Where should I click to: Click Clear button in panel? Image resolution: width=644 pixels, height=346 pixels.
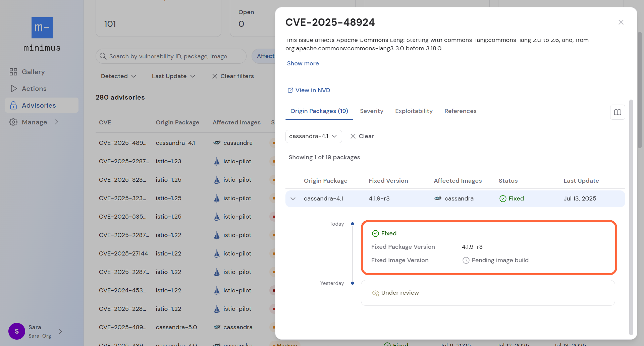362,136
